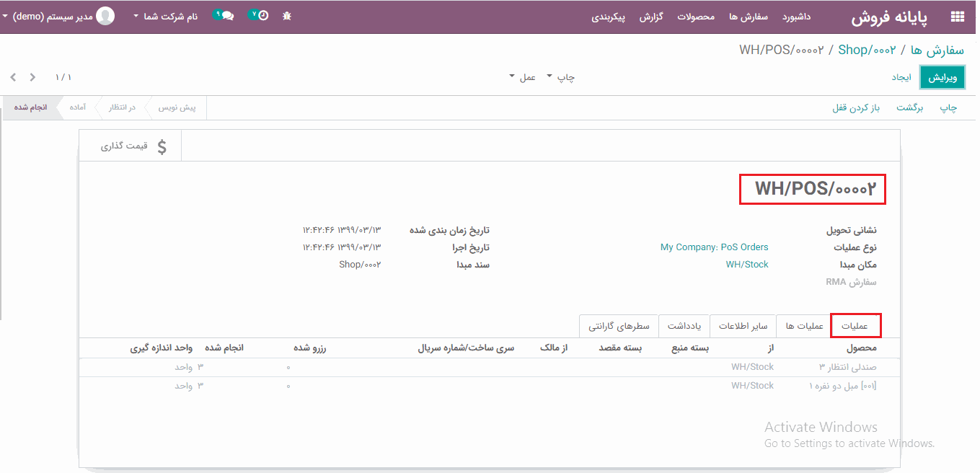Switch to the سایر اطلاعات tab
The width and height of the screenshot is (980, 473).
tap(743, 326)
